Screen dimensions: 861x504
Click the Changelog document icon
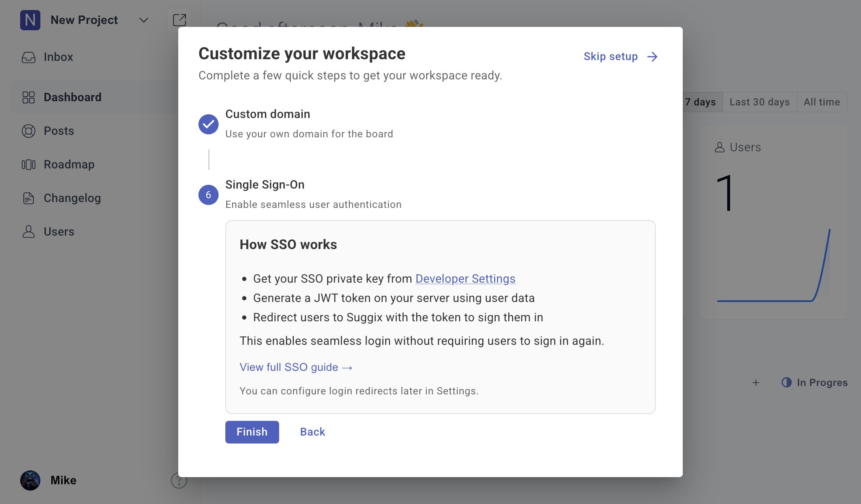(29, 198)
